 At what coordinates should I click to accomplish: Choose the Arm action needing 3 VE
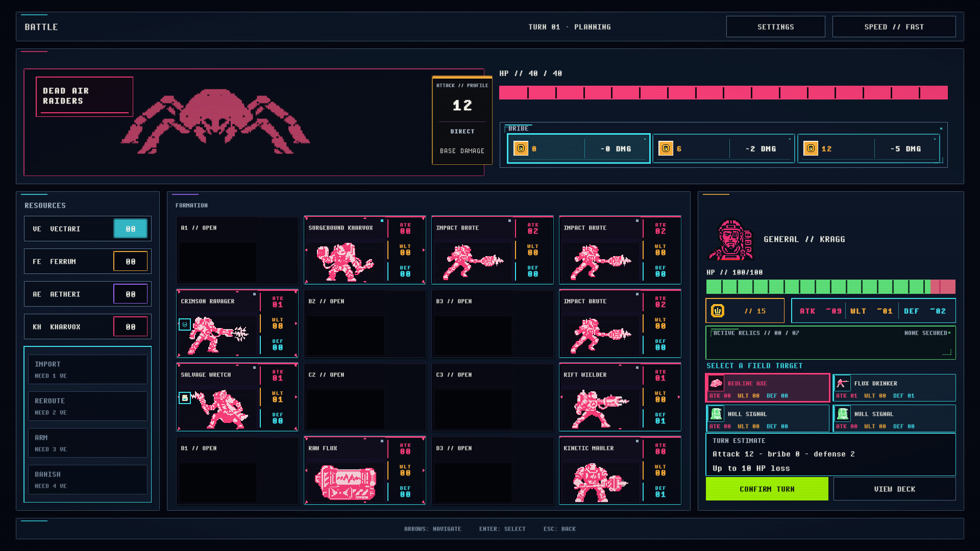coord(88,443)
